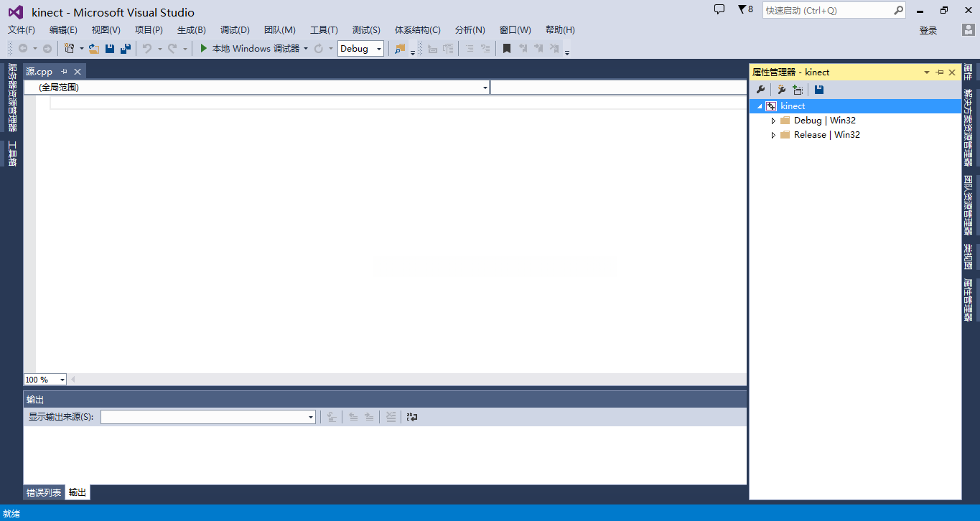Click the clear all bookmarks icon
980x521 pixels.
[554, 49]
